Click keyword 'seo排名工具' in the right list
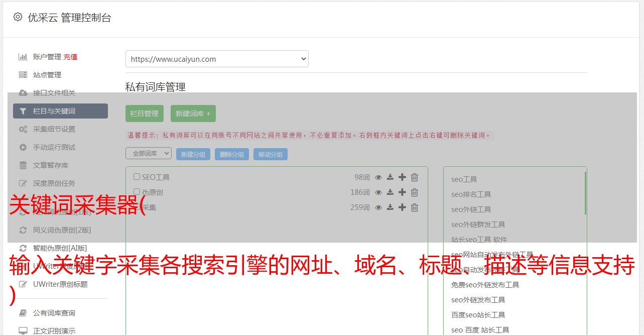 coord(471,194)
